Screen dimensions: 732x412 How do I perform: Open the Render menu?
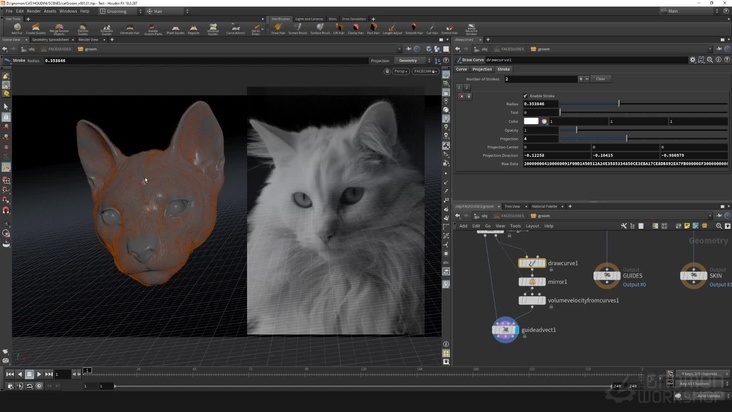(34, 11)
